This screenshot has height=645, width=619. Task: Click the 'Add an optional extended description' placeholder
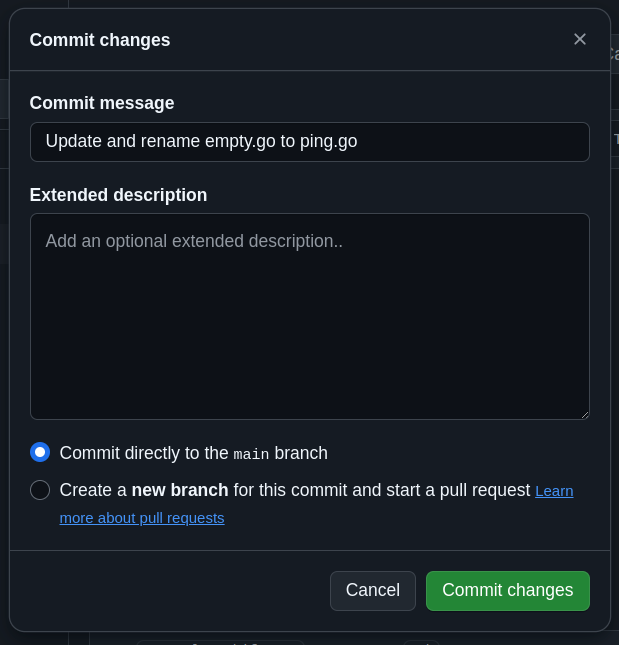point(194,241)
